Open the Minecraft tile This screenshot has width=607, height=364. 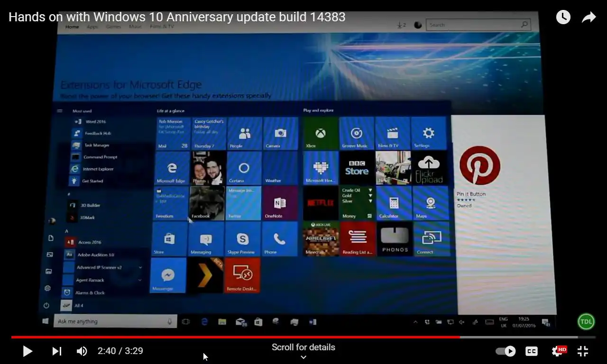321,239
